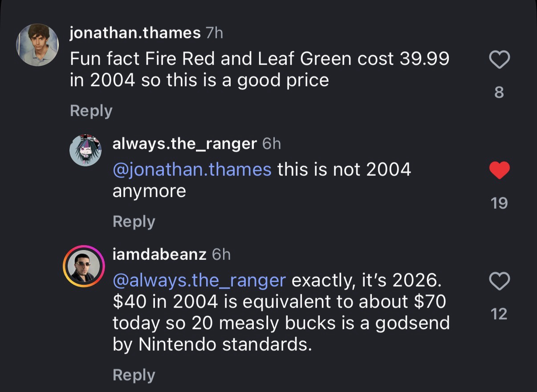Reply to always.the_ranger's comment
This screenshot has width=537, height=392.
pos(134,221)
